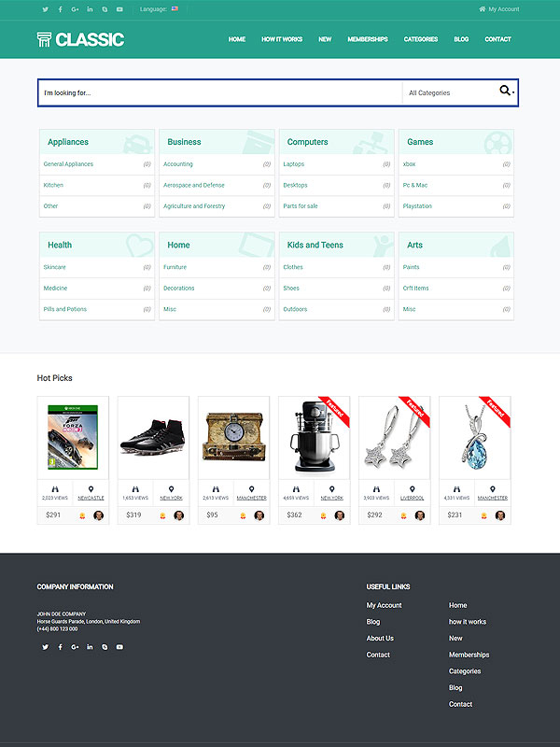Open Pills and Potions subcategory
Image resolution: width=560 pixels, height=747 pixels.
point(64,309)
